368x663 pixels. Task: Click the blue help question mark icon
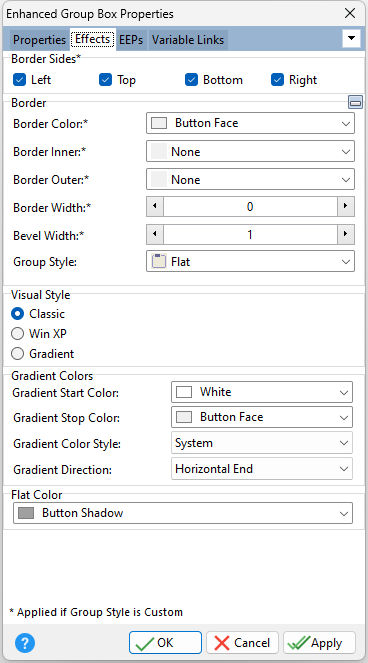coord(25,643)
